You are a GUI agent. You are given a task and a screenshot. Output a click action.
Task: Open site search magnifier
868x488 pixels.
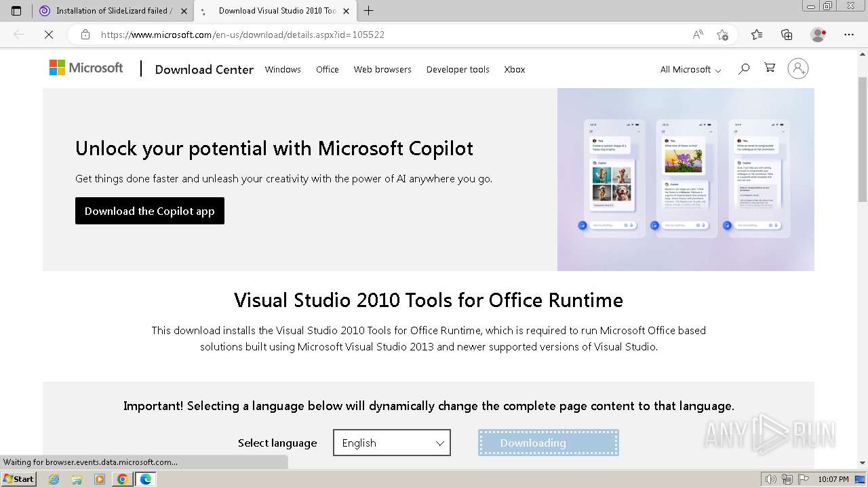pyautogui.click(x=744, y=68)
